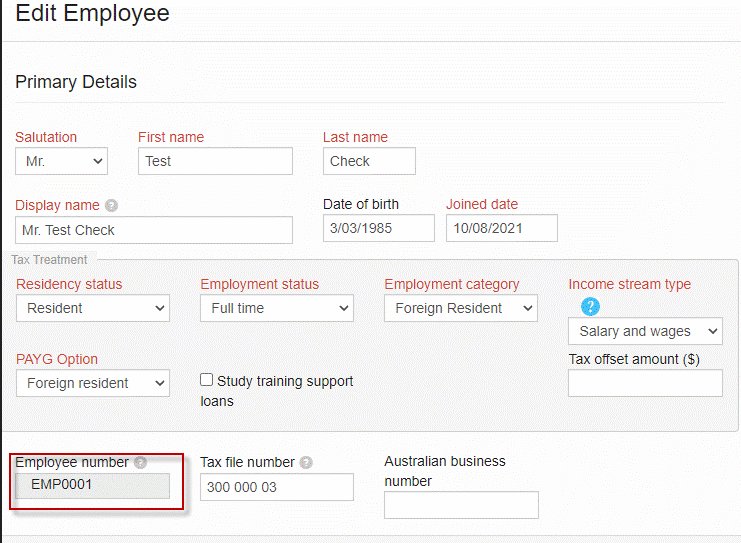This screenshot has height=543, width=741.
Task: Open PAYG Option dropdown
Action: [93, 383]
